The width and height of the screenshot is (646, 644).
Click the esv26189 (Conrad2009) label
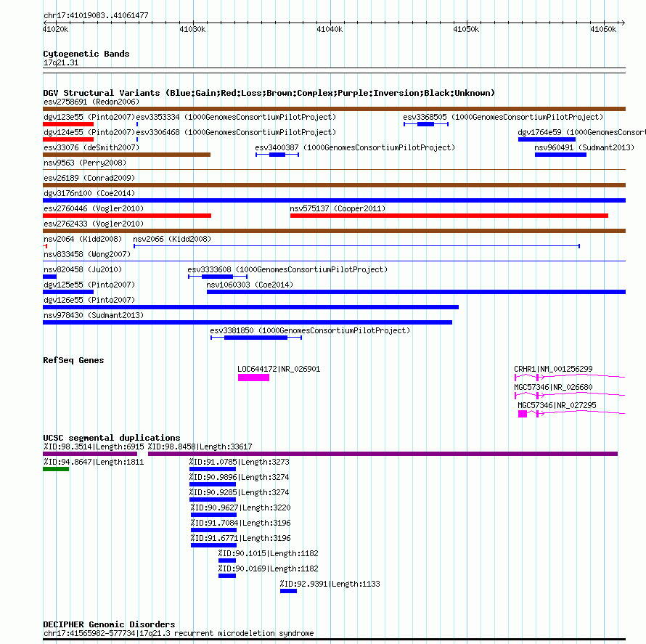tap(89, 178)
